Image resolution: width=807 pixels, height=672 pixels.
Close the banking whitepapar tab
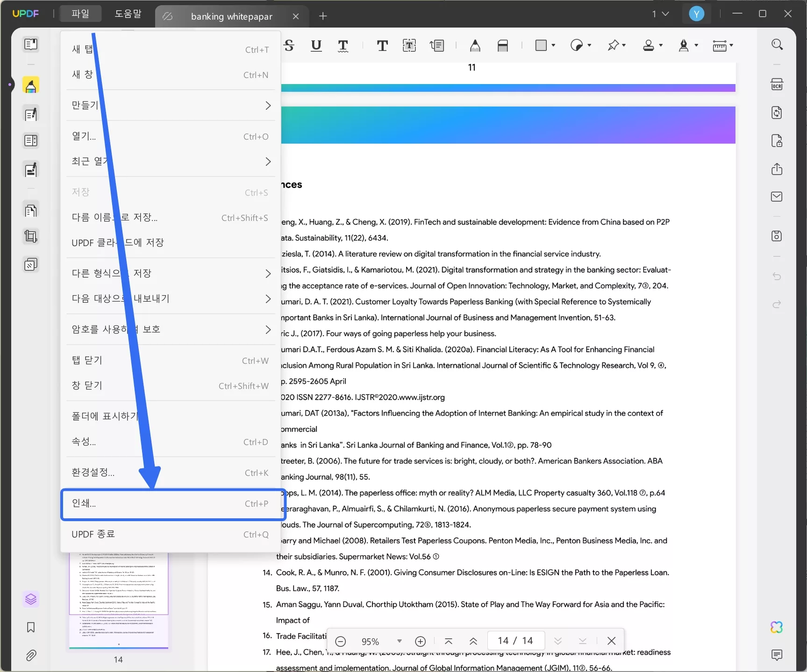(x=296, y=16)
